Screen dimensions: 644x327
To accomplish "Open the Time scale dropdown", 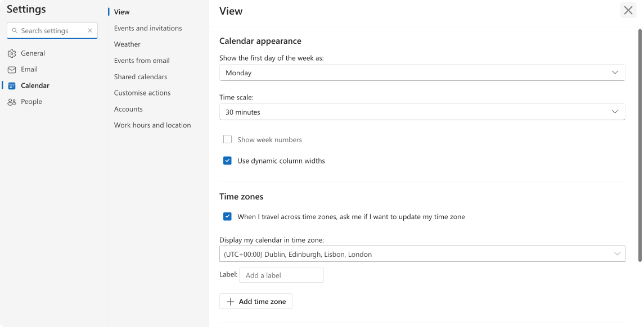I will click(x=422, y=112).
